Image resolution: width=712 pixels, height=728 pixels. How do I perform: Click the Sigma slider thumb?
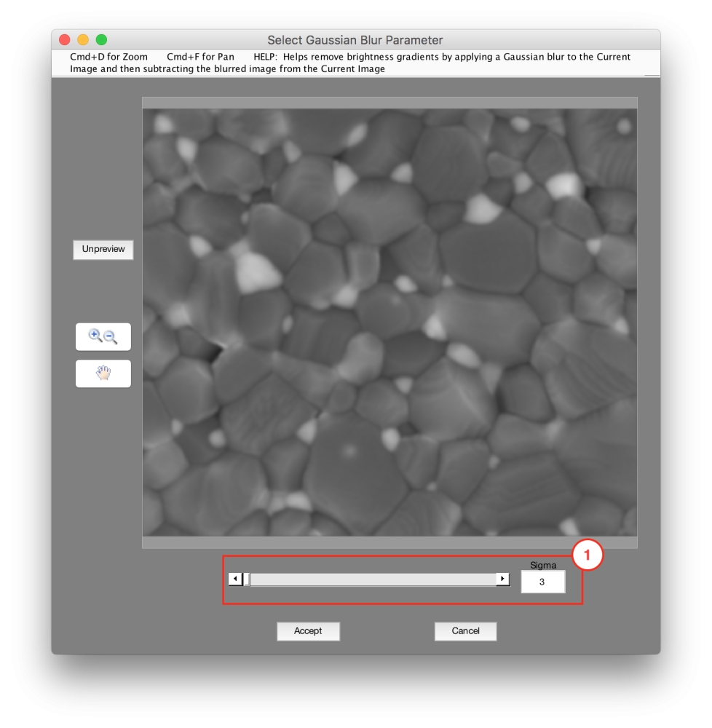pos(247,579)
